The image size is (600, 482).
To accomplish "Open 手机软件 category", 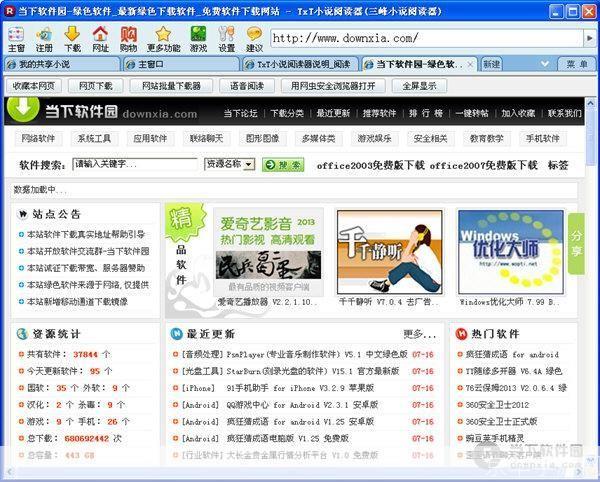I will [543, 138].
